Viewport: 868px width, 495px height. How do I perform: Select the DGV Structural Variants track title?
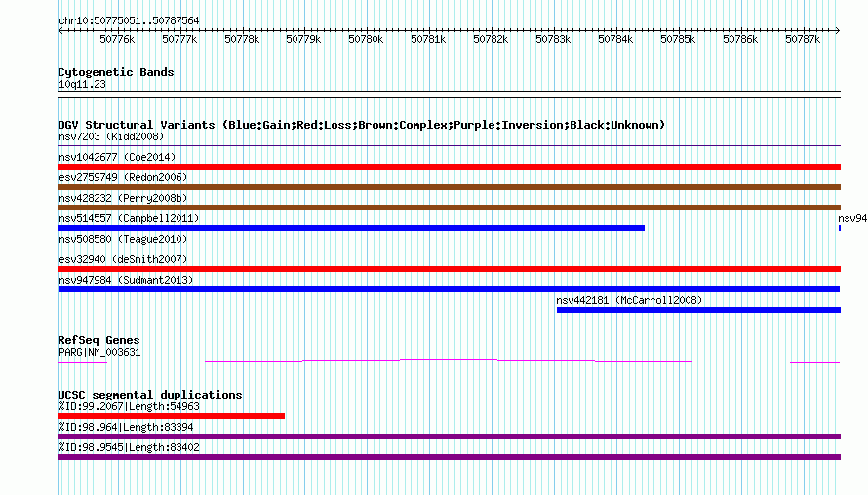pos(361,125)
